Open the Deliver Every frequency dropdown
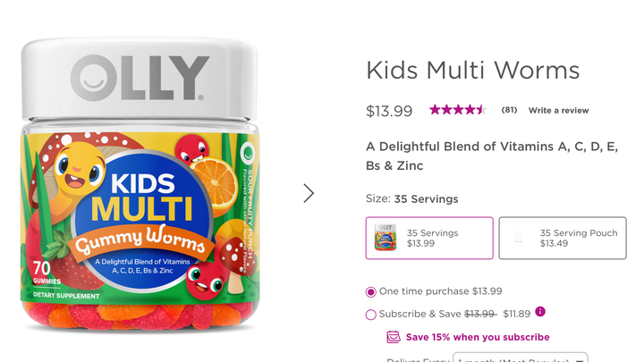Viewport: 644px width, 362px height. click(x=520, y=358)
